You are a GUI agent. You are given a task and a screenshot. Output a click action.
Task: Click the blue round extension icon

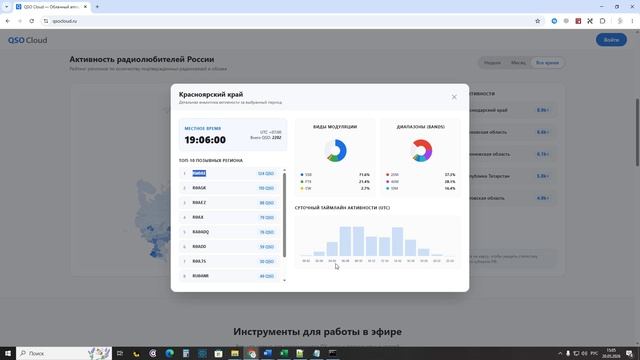[x=554, y=21]
